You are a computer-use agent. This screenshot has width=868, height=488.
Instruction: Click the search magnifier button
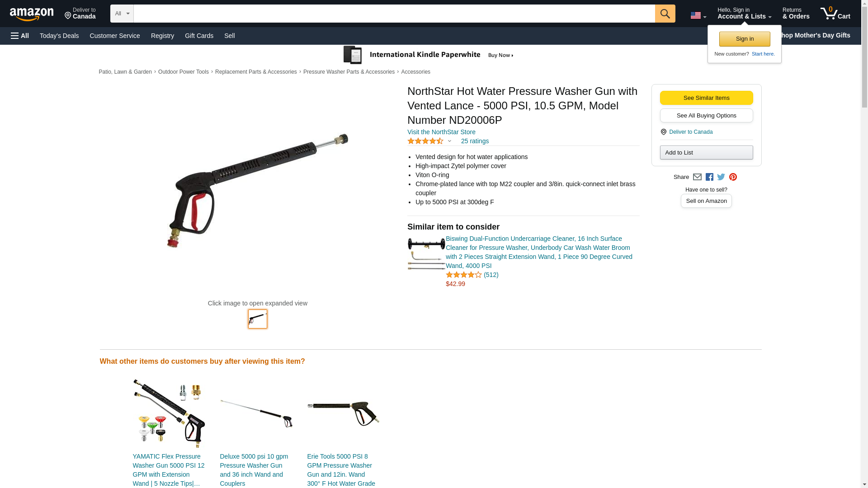pyautogui.click(x=665, y=14)
